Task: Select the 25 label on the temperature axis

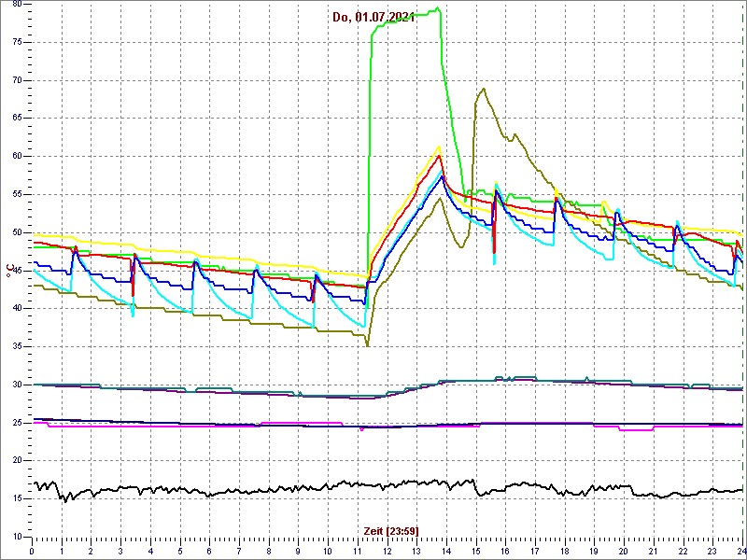Action: click(16, 423)
